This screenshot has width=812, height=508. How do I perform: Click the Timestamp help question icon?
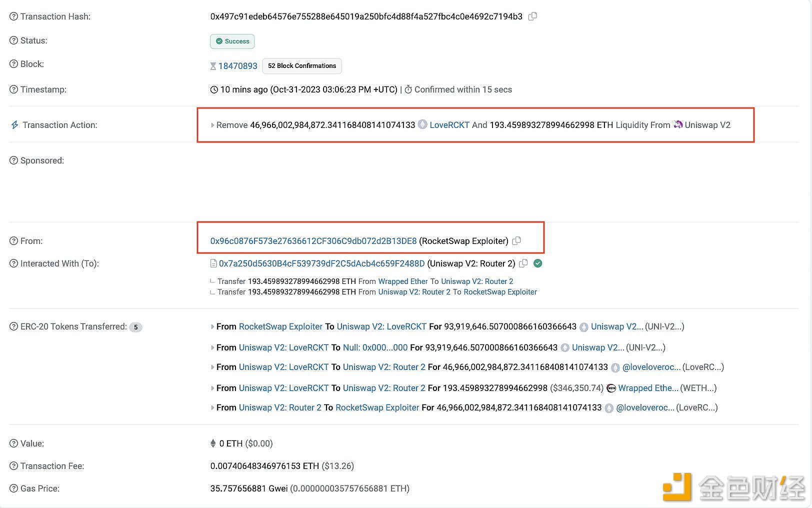[x=13, y=89]
